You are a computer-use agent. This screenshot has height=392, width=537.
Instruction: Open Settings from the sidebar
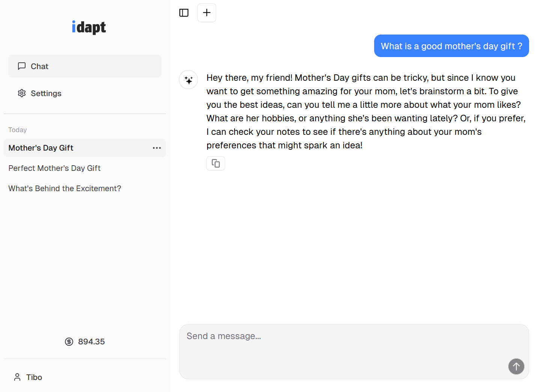coord(85,93)
